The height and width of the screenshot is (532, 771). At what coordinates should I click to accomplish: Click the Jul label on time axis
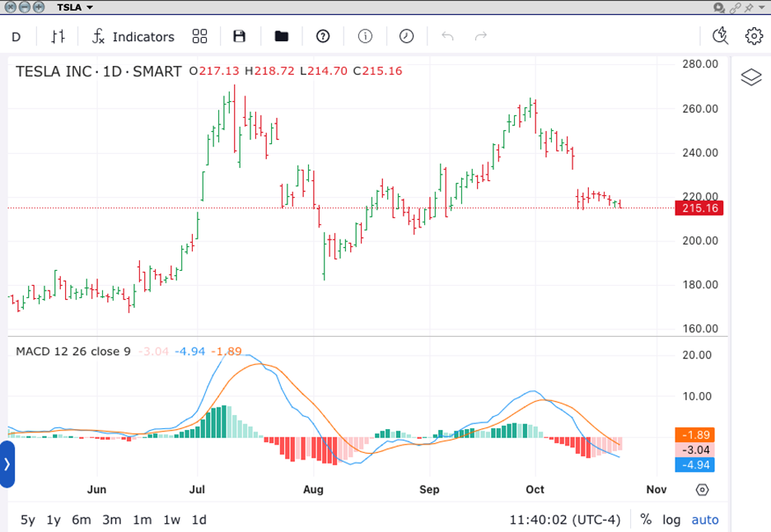[197, 490]
